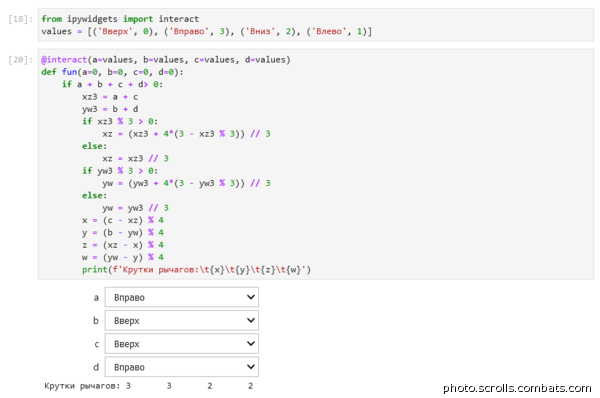Click the label 'a' beside first dropdown
Image resolution: width=600 pixels, height=398 pixels.
coord(96,297)
